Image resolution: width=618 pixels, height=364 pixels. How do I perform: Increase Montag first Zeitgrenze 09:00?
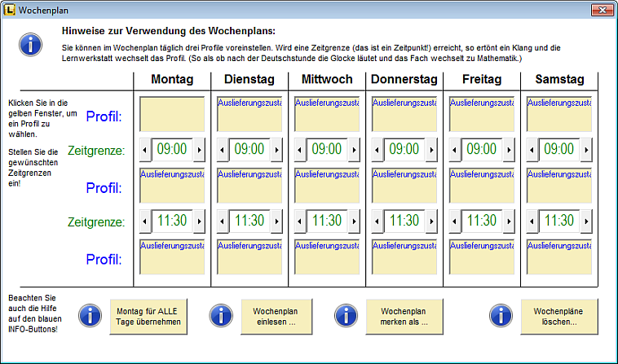(199, 150)
